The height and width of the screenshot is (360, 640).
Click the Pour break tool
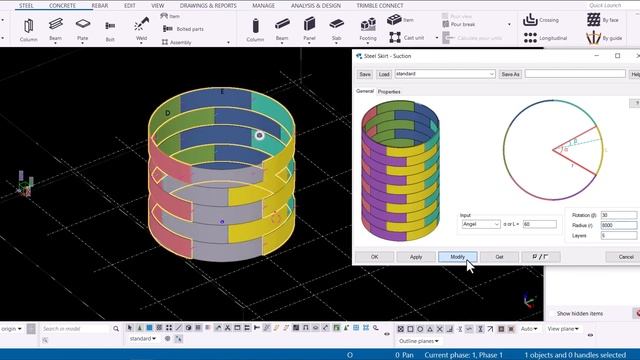tap(459, 24)
